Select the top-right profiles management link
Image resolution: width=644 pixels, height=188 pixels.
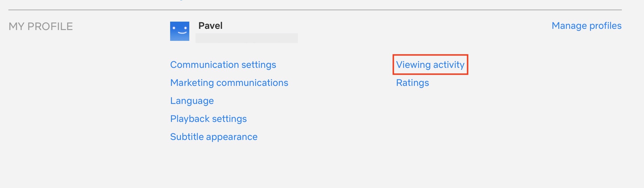586,26
